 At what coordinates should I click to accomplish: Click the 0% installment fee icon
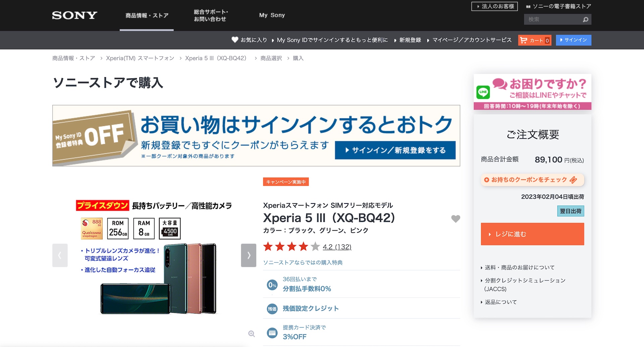[272, 285]
